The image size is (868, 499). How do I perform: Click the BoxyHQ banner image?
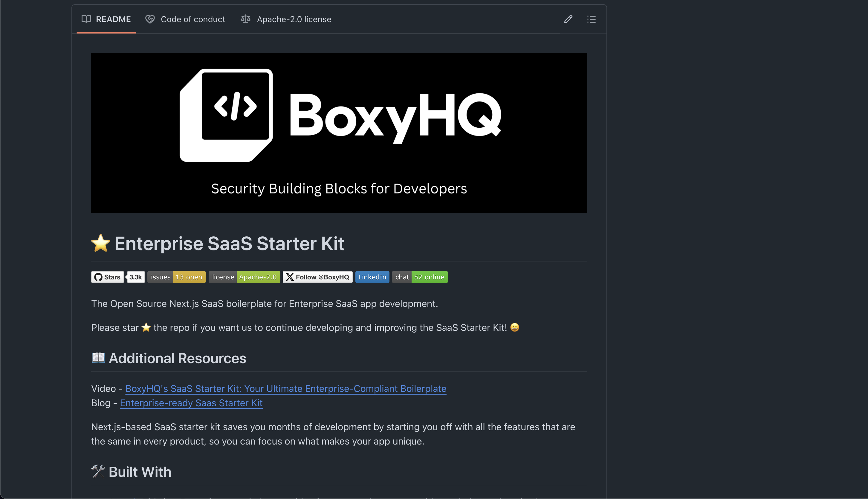(339, 133)
